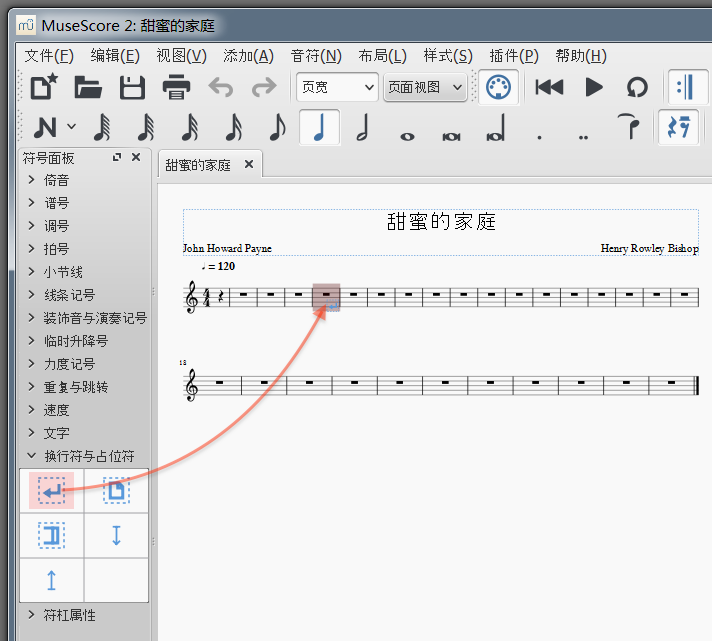Select the eighth note duration
The width and height of the screenshot is (712, 641).
(277, 127)
